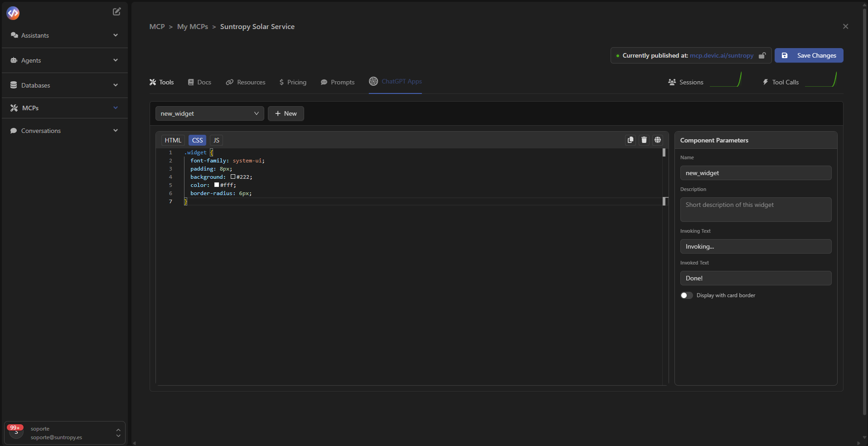Expand the Assistants section

116,35
